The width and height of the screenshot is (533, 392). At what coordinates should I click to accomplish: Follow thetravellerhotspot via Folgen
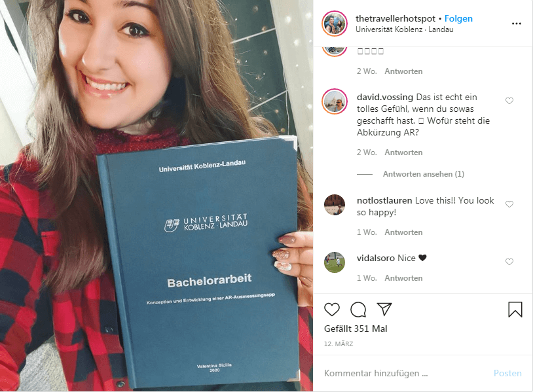click(458, 19)
